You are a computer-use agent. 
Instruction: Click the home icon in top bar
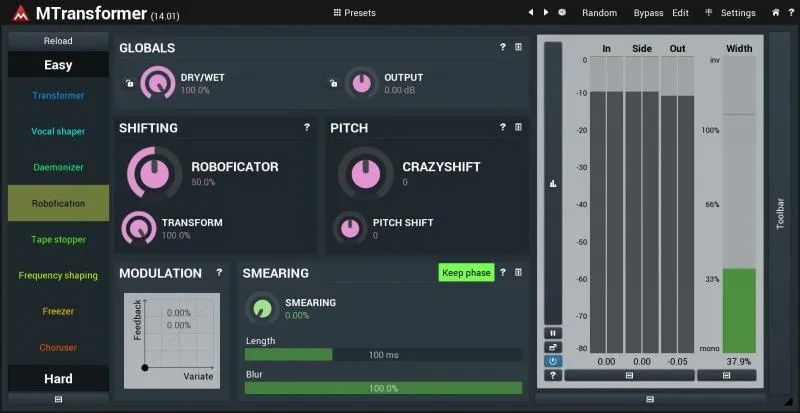pyautogui.click(x=776, y=12)
